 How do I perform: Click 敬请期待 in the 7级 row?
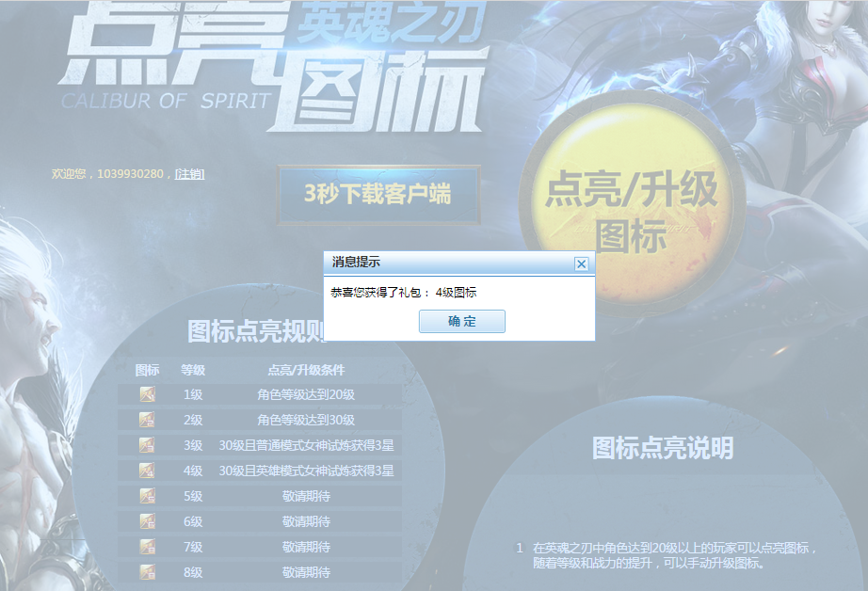(x=306, y=548)
